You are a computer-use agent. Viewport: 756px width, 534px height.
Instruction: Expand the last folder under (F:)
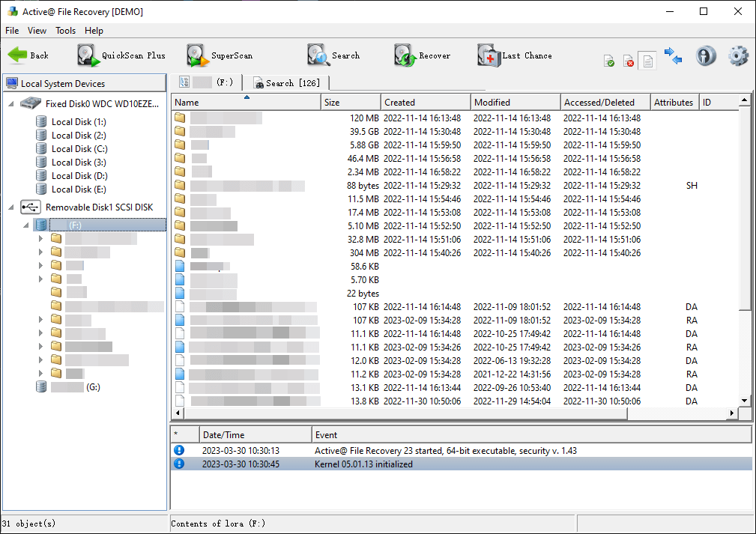[x=41, y=373]
